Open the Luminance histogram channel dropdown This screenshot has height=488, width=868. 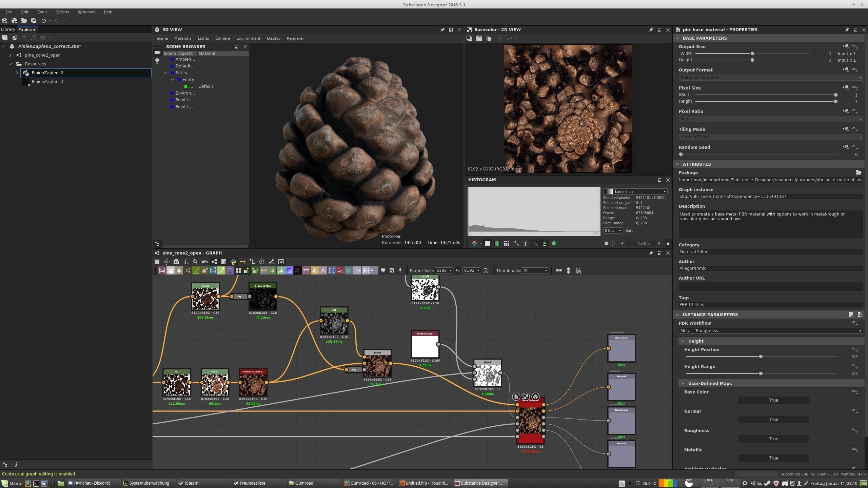coord(635,191)
